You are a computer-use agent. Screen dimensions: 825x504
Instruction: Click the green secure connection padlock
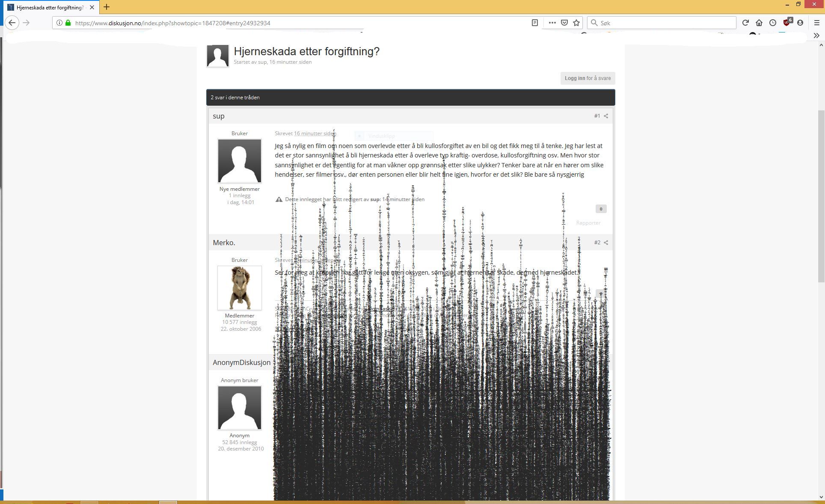(x=68, y=23)
